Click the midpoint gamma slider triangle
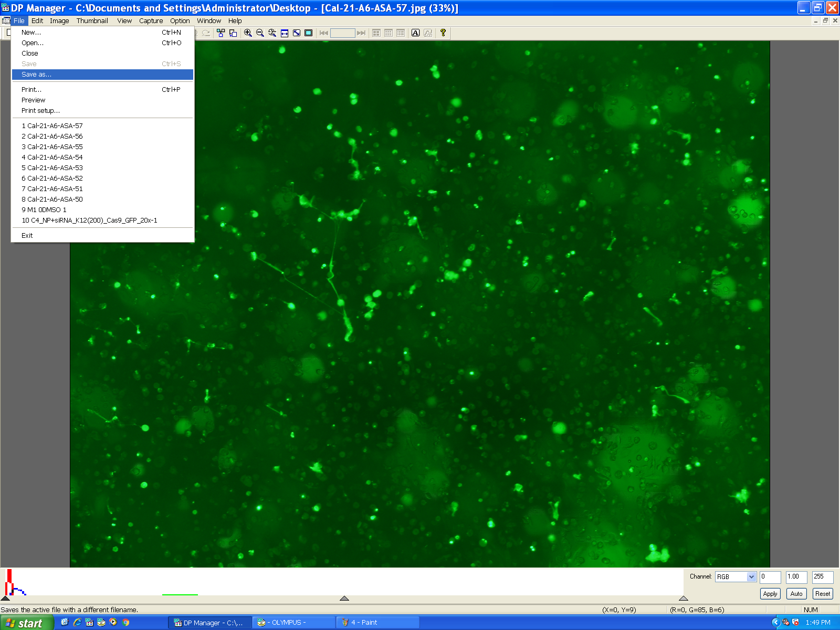Image resolution: width=840 pixels, height=630 pixels. [x=344, y=598]
